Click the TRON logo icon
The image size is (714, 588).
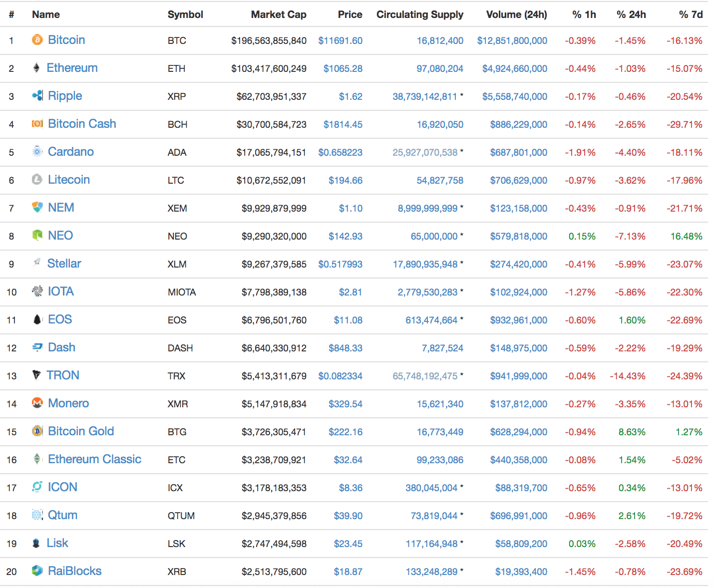pyautogui.click(x=36, y=374)
